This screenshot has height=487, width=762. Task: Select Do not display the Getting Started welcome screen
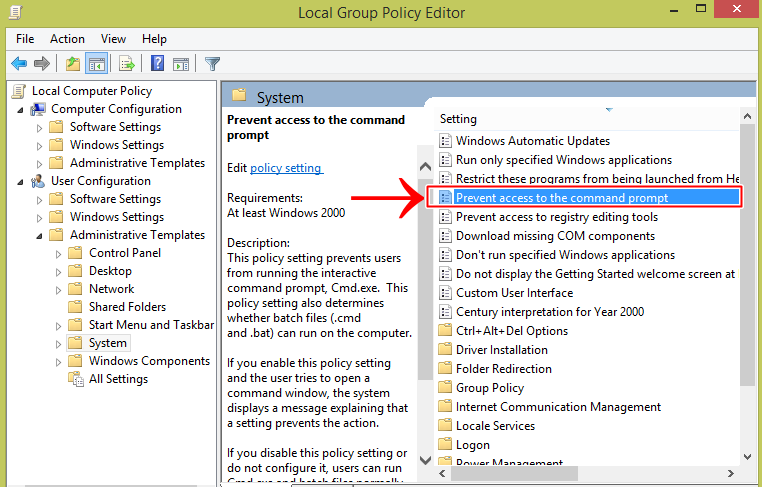(x=596, y=274)
